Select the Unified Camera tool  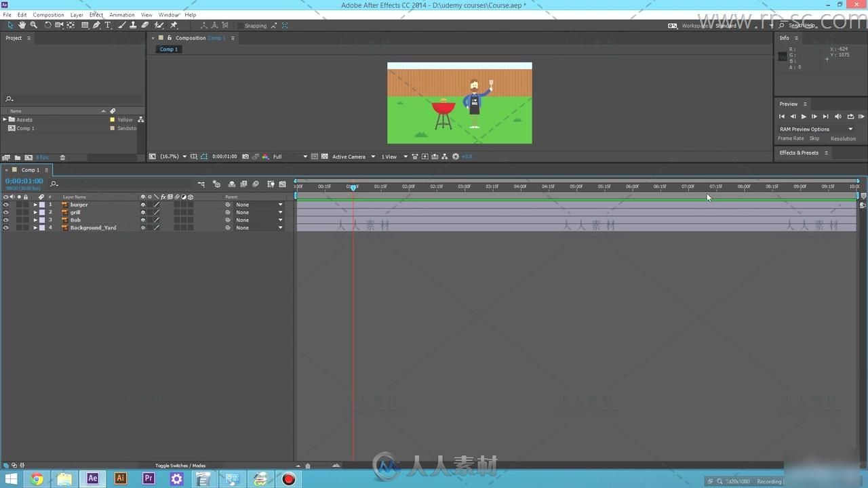59,25
